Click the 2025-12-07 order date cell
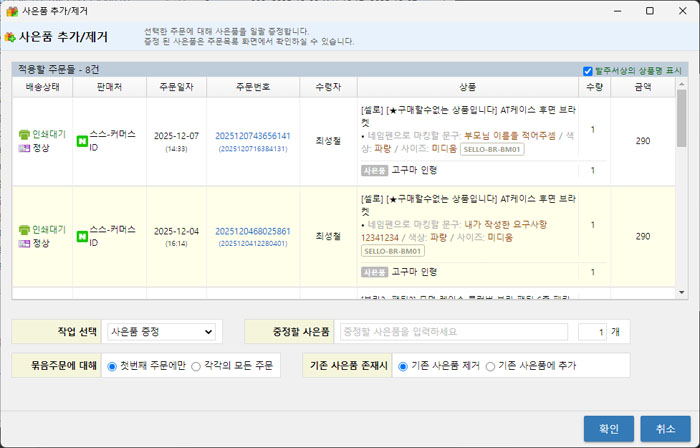 (x=176, y=141)
